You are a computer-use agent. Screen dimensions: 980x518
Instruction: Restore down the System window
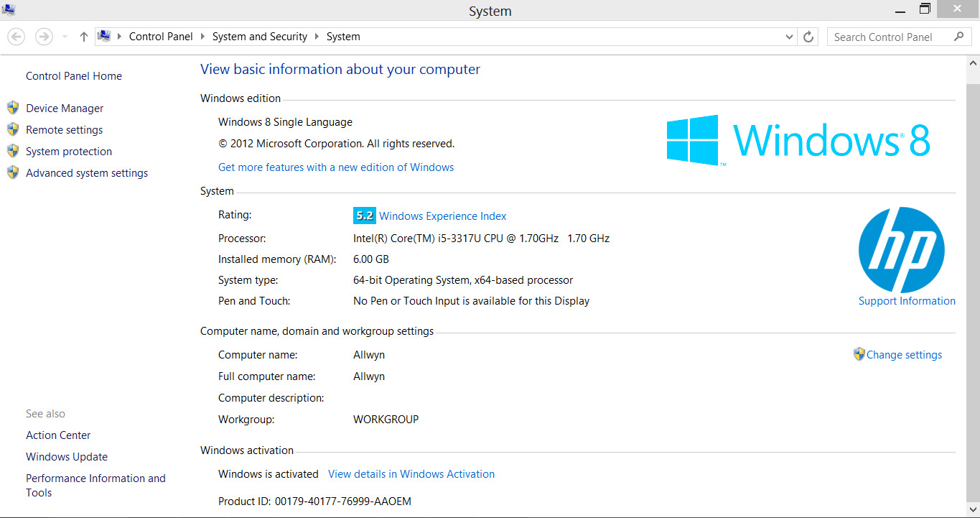pos(925,9)
